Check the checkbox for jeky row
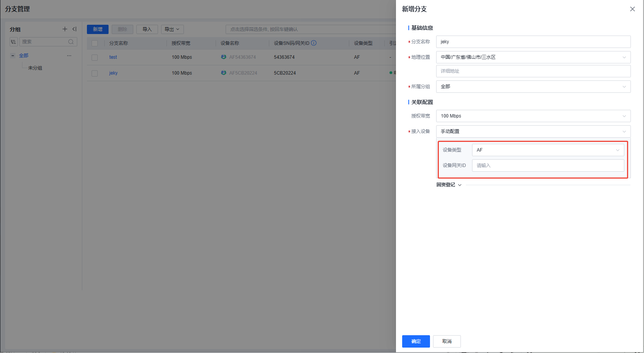Viewport: 644px width, 353px height. coord(95,73)
